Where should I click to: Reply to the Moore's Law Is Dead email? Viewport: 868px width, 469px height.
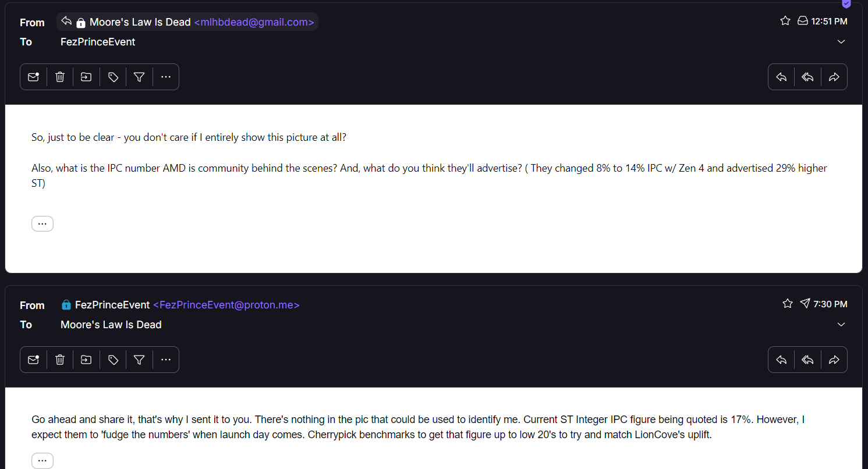781,77
